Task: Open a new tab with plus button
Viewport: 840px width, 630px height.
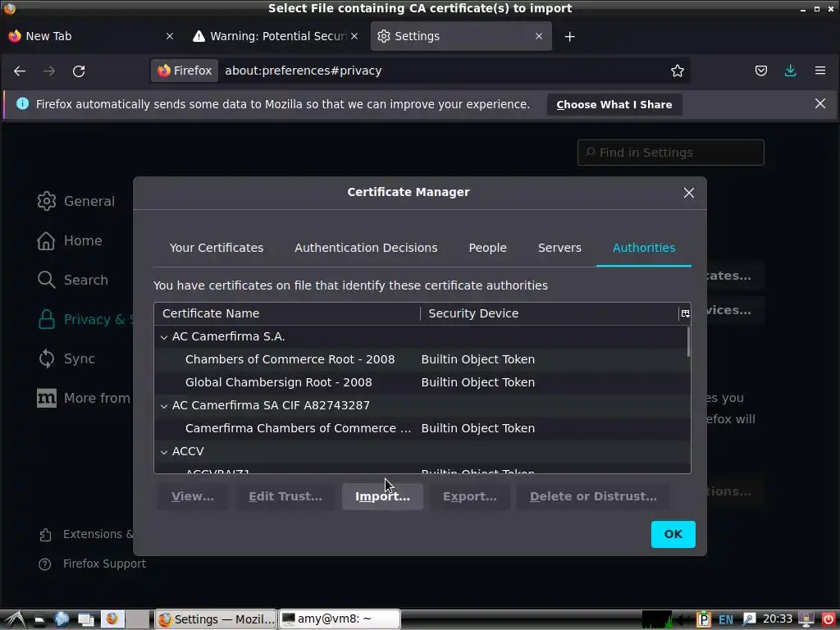Action: 569,36
